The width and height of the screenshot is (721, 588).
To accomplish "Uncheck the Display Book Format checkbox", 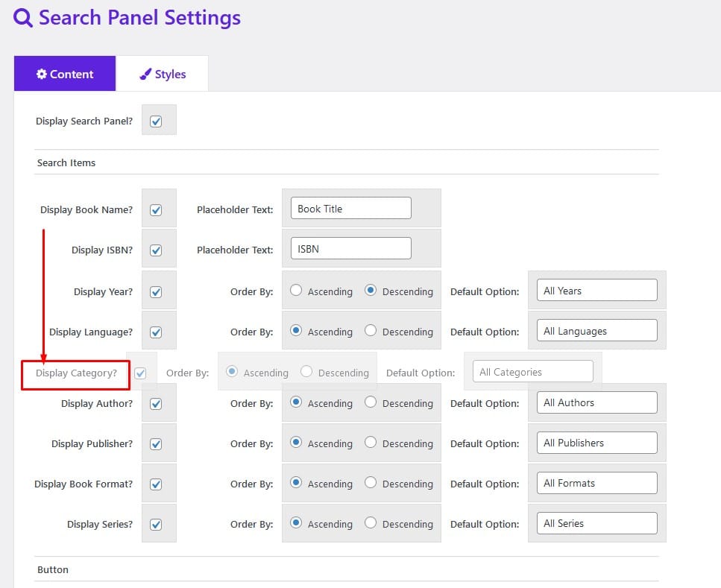I will [x=156, y=484].
